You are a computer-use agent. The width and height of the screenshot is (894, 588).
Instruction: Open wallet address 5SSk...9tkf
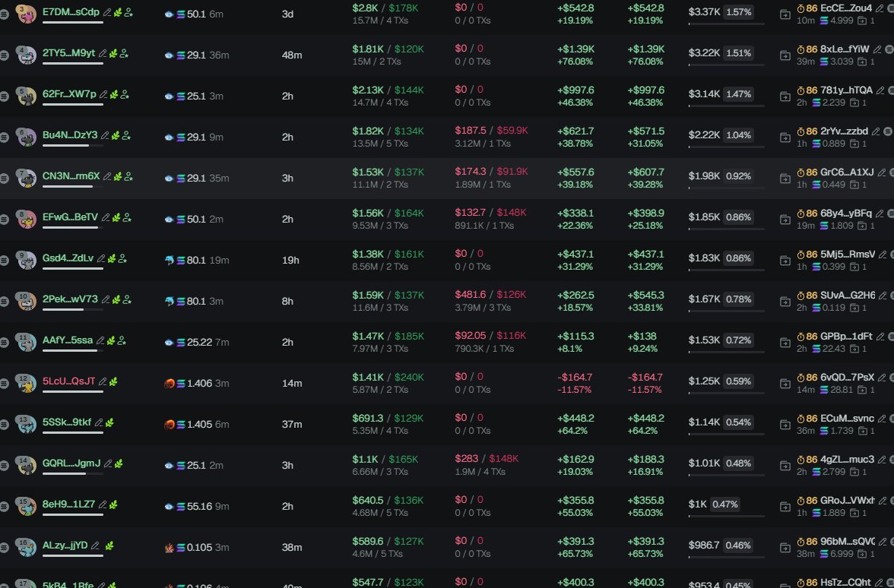(68, 422)
